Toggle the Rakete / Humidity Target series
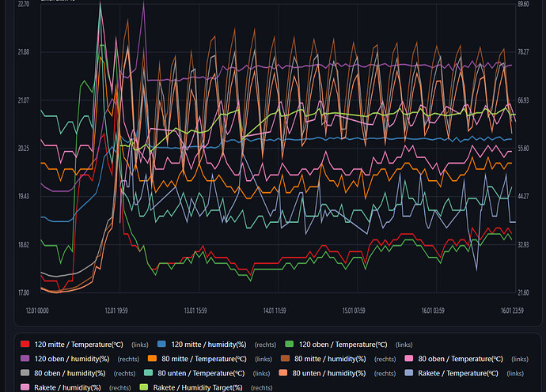 point(198,386)
